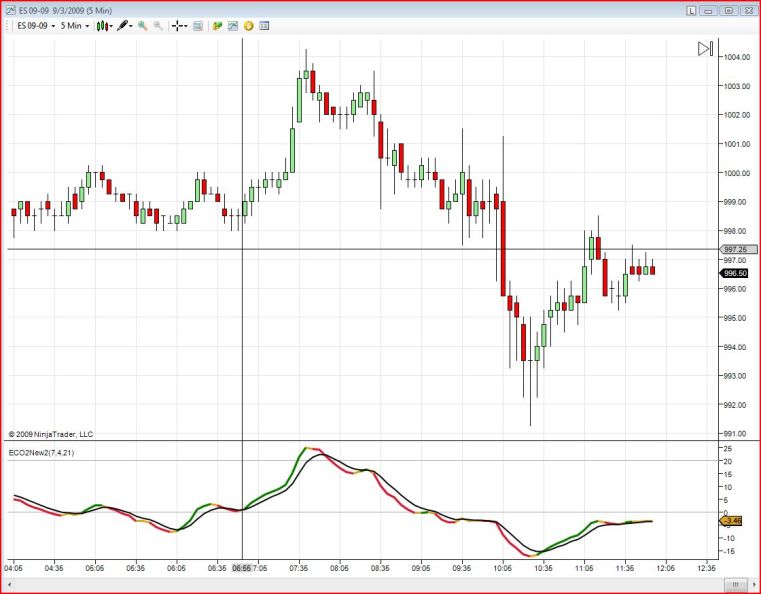Image resolution: width=761 pixels, height=594 pixels.
Task: Click the horizontal scrollbar thumb
Action: click(x=735, y=584)
